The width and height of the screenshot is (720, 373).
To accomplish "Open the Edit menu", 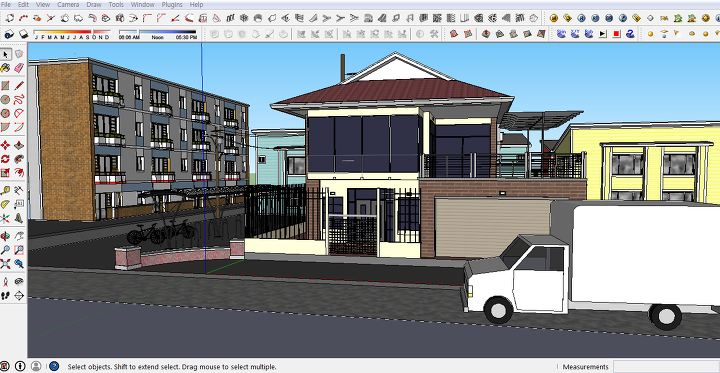I will [23, 5].
